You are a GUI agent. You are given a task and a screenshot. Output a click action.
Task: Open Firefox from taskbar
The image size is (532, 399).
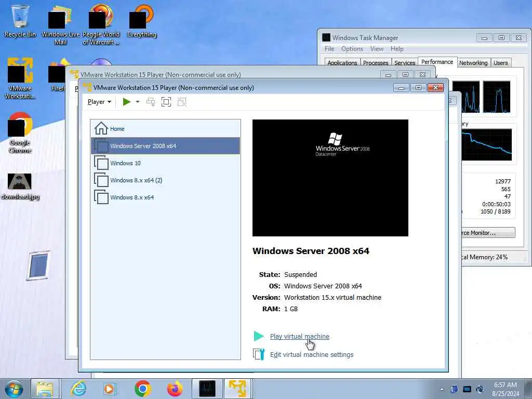point(175,389)
